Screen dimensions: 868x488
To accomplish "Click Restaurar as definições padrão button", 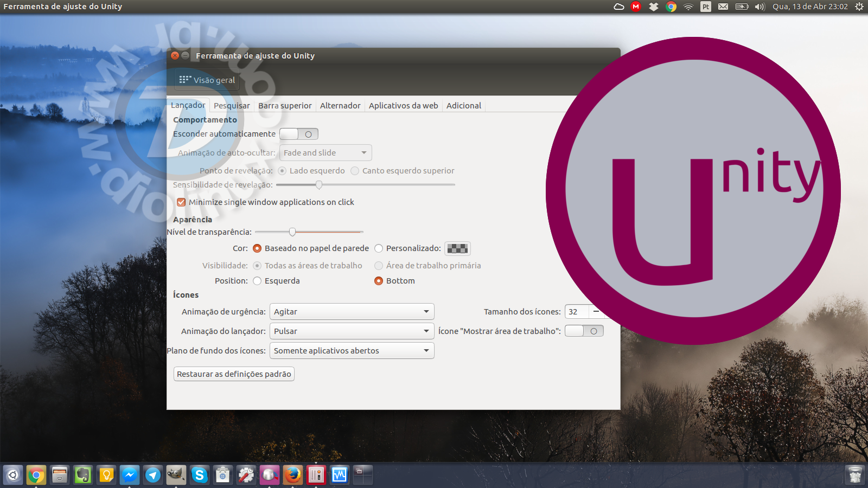I will (x=234, y=374).
